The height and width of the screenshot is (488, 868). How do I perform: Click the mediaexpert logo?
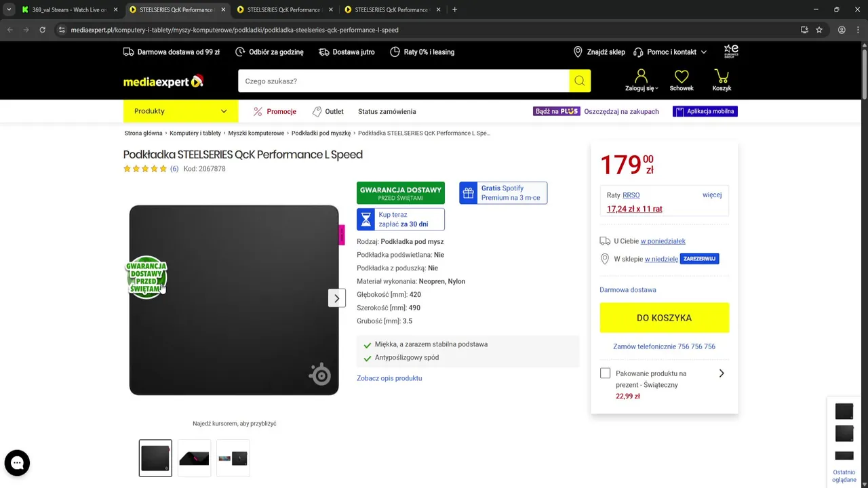coord(163,81)
